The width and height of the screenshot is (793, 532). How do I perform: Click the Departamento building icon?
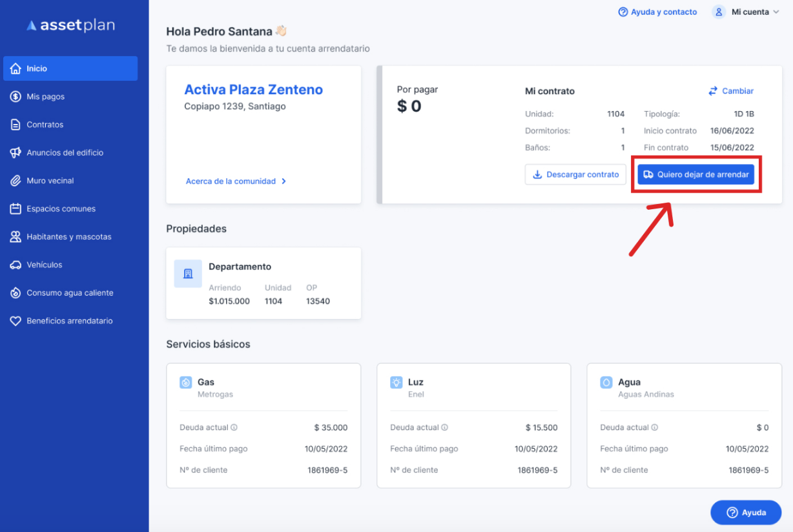(x=188, y=274)
